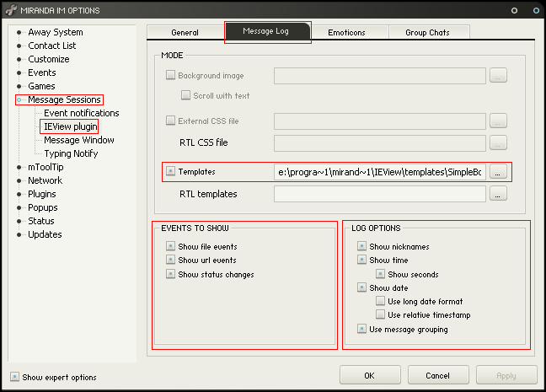Viewport: 546px width, 392px height.
Task: Toggle Show nicknames option
Action: (x=361, y=246)
